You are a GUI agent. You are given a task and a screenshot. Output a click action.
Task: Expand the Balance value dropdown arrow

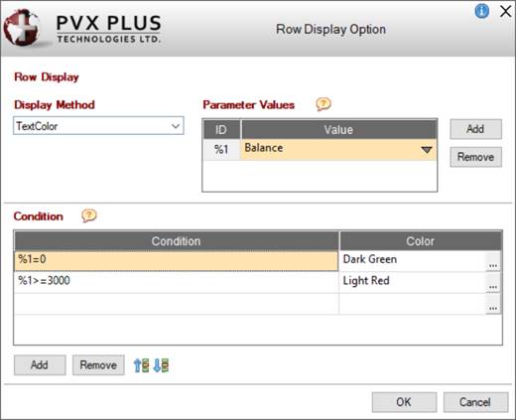pos(427,150)
